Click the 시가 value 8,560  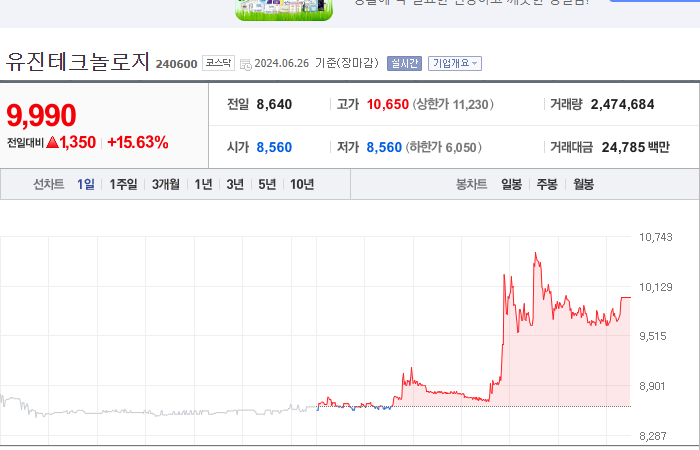[x=274, y=147]
